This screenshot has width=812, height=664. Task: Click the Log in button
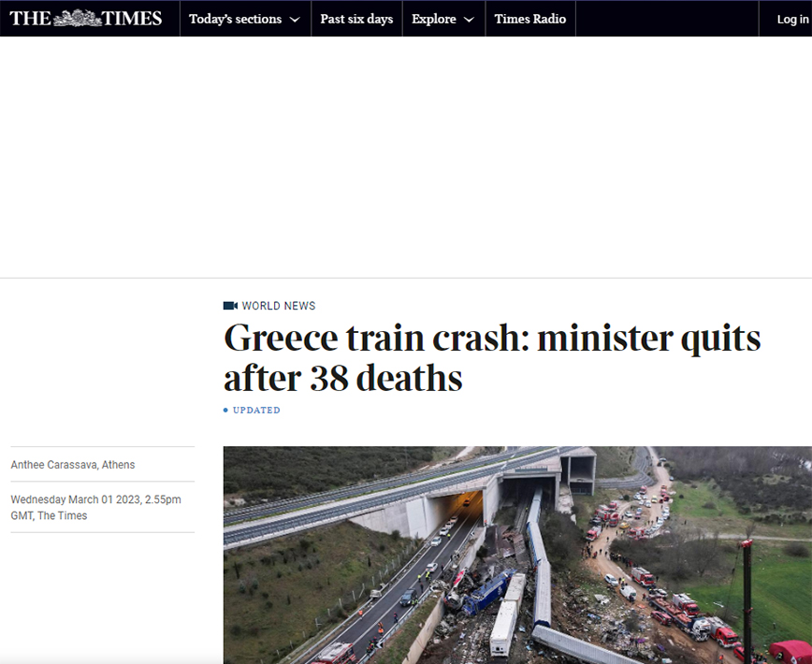pos(792,19)
